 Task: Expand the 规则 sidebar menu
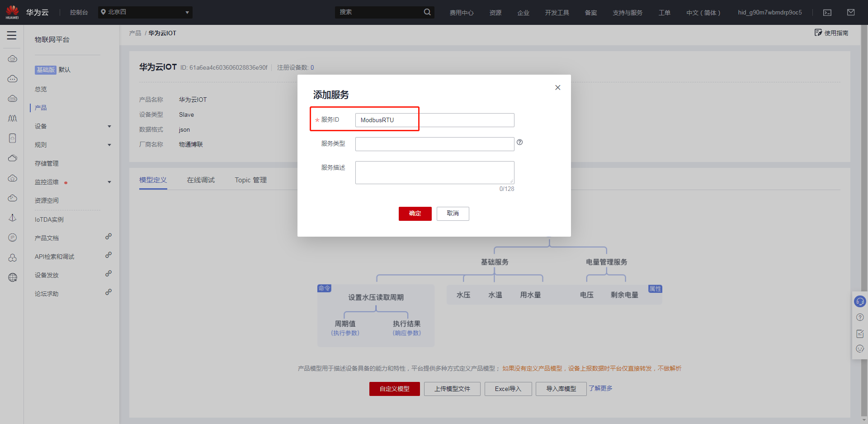109,145
